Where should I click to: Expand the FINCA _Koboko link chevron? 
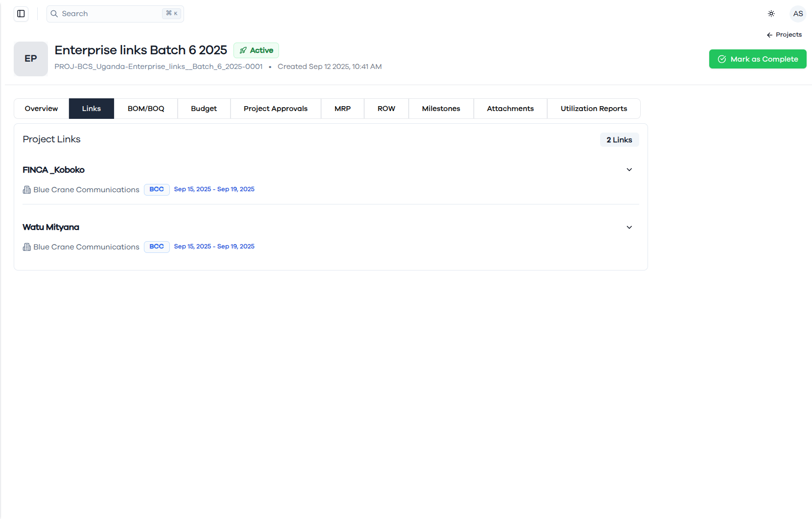point(629,170)
